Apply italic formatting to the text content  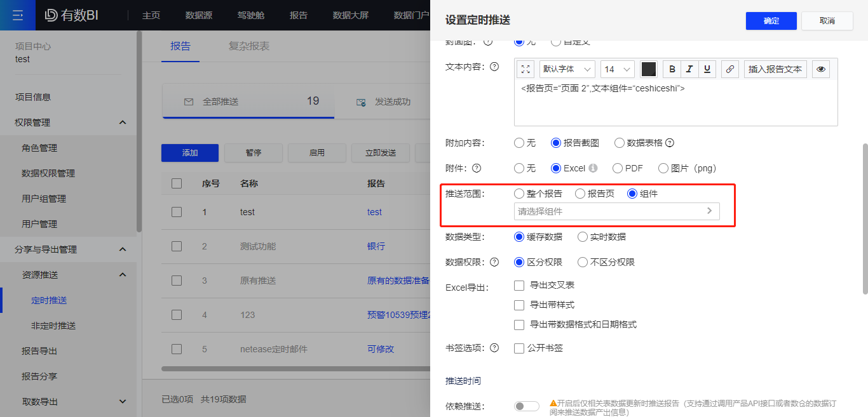[x=689, y=69]
